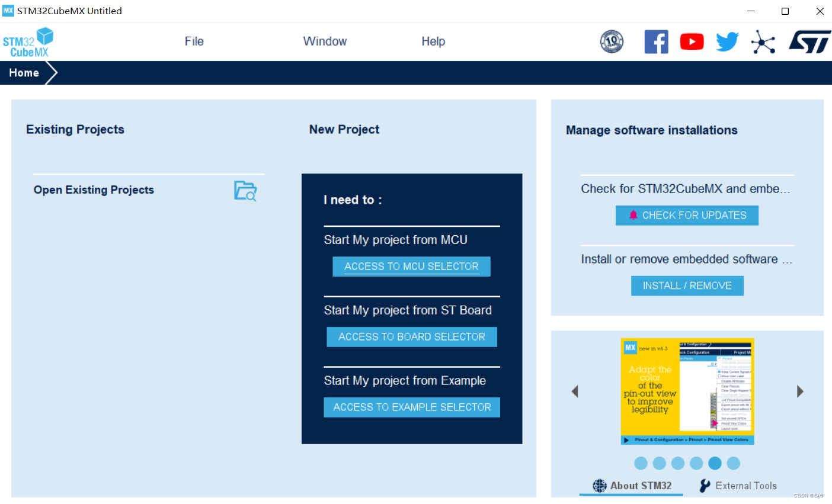Screen dimensions: 832x504
Task: Click the Start My project from MCU text
Action: [396, 240]
